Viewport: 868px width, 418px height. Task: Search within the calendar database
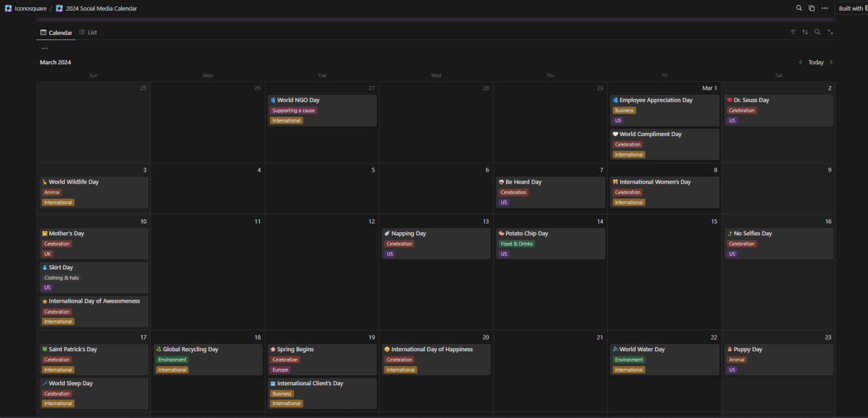[x=817, y=32]
